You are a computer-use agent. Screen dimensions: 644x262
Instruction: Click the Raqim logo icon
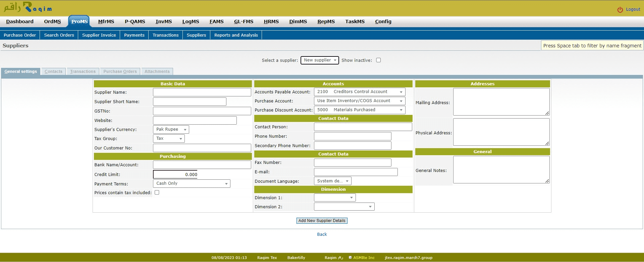(28, 7)
